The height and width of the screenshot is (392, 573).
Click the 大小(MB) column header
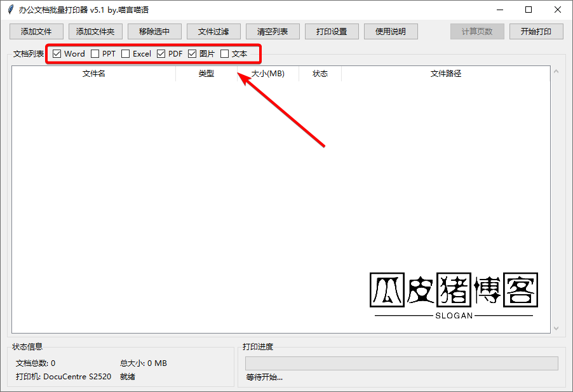tap(268, 74)
